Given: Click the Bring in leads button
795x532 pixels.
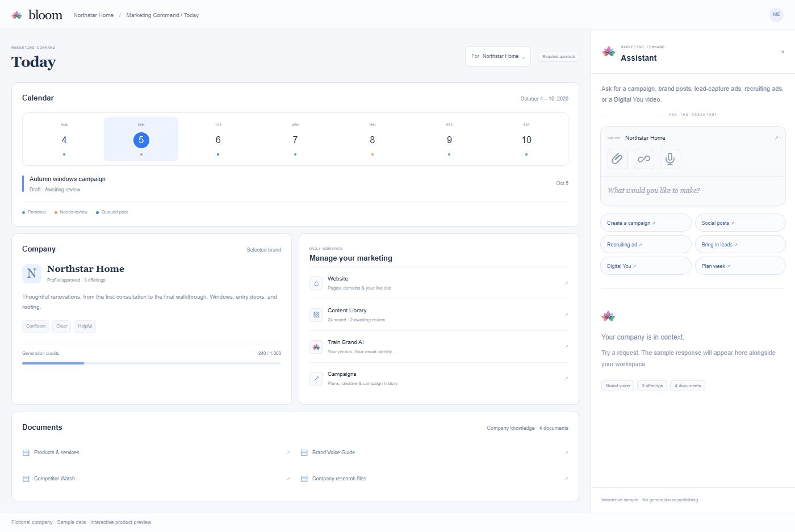Looking at the screenshot, I should pos(740,245).
